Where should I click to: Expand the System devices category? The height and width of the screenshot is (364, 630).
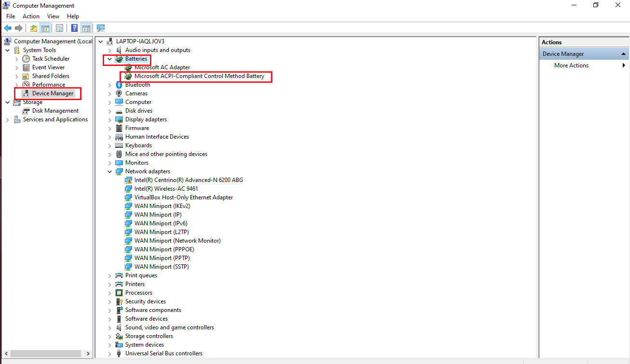110,345
